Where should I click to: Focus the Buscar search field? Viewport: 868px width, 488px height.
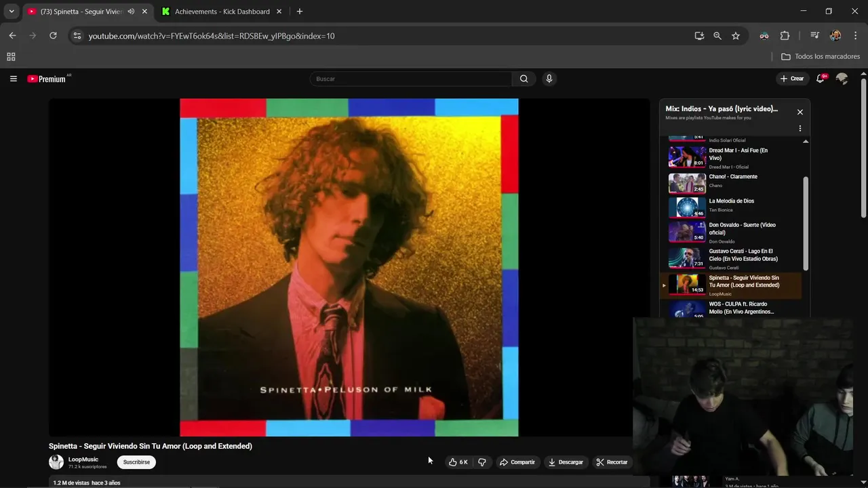click(x=411, y=79)
